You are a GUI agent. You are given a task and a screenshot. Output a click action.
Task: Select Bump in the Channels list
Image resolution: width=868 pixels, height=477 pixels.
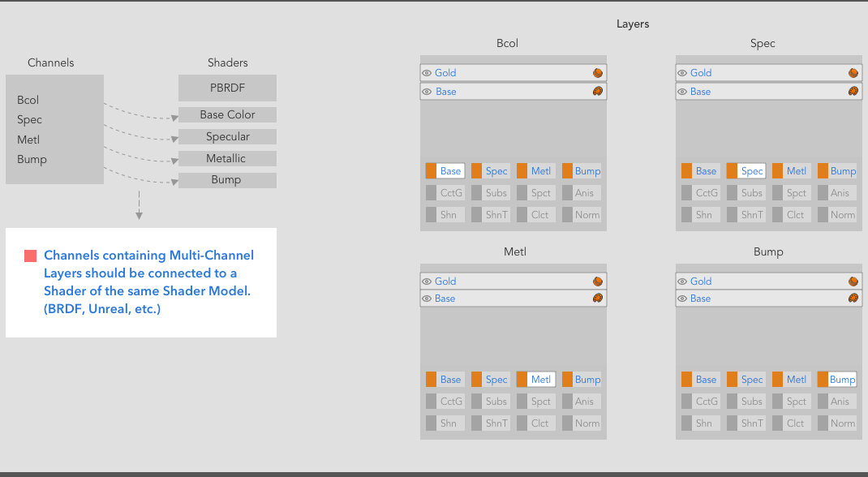(x=31, y=159)
